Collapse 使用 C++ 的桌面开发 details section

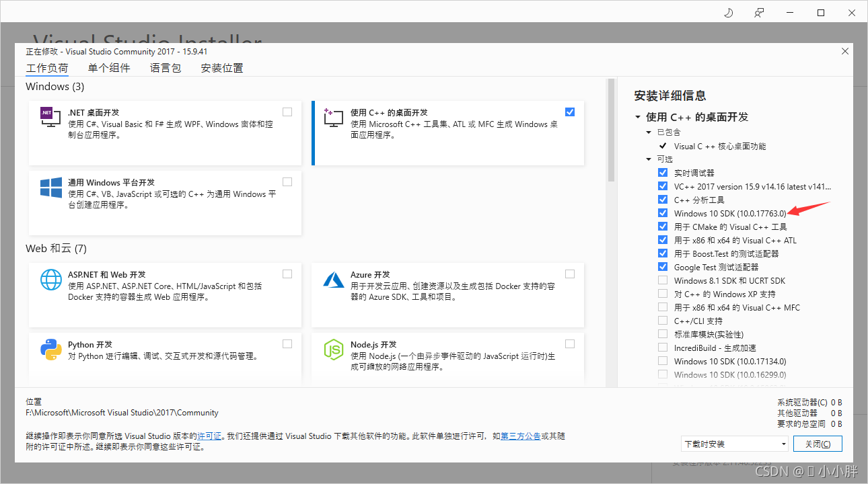pos(638,117)
